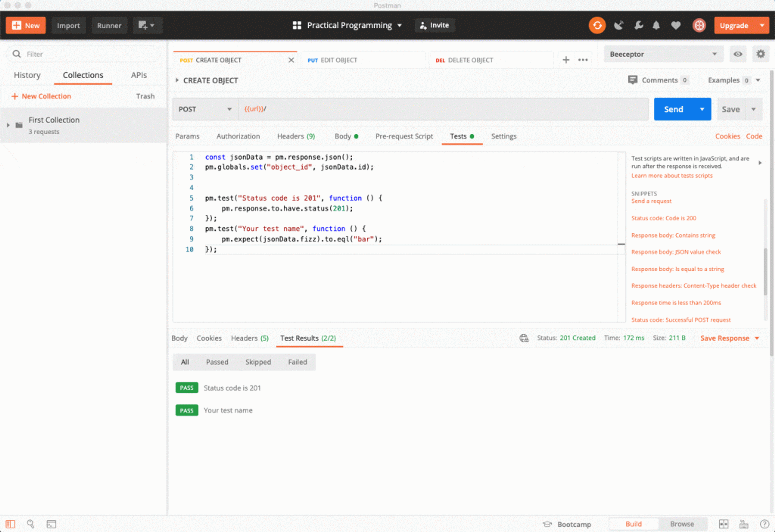Click the Cookies link
This screenshot has width=775, height=532.
(727, 136)
